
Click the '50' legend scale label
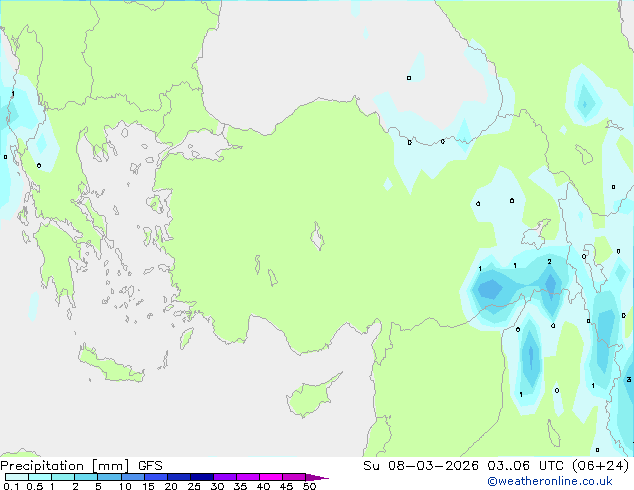pos(309,486)
